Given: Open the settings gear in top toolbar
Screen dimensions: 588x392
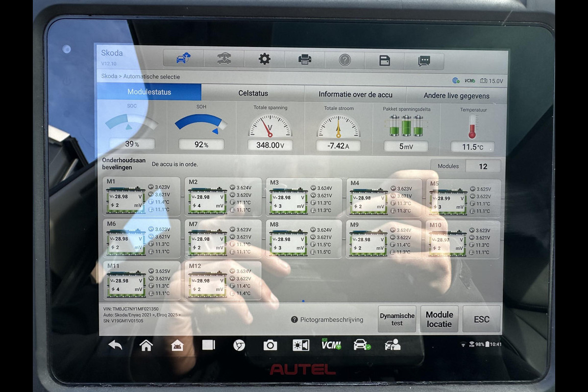Looking at the screenshot, I should pyautogui.click(x=264, y=59).
